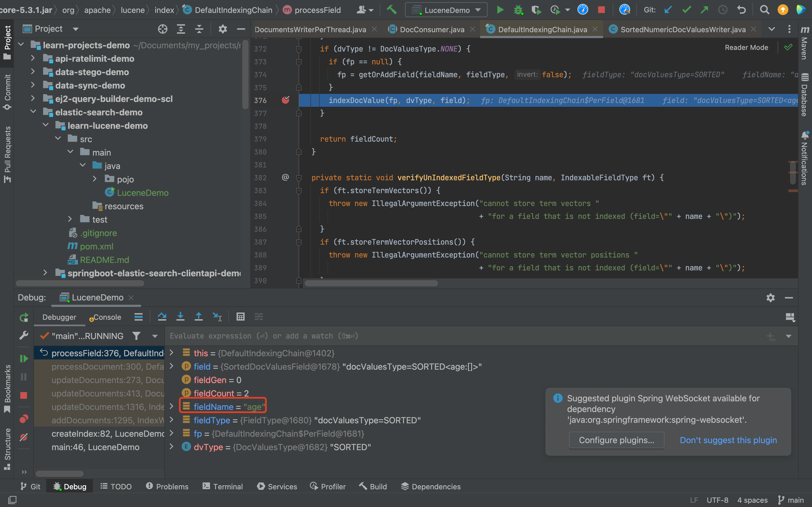Switch to the DocConsumer.java tab
Screen dimensions: 812x507
432,30
